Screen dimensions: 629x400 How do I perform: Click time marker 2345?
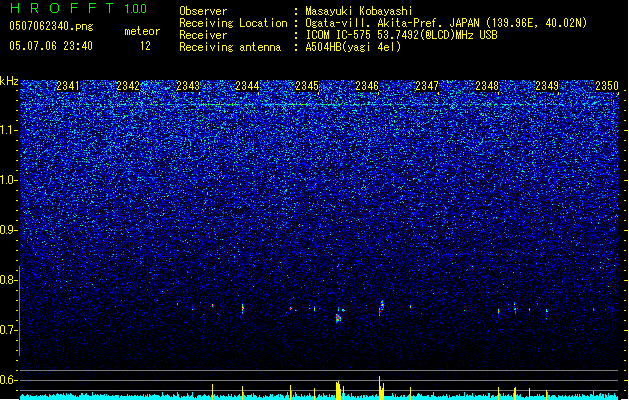307,86
